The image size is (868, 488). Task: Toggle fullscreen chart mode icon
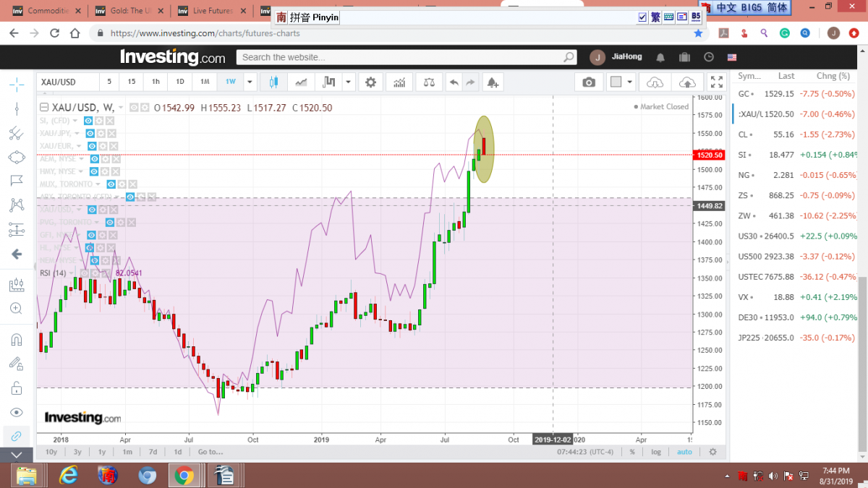[x=716, y=82]
